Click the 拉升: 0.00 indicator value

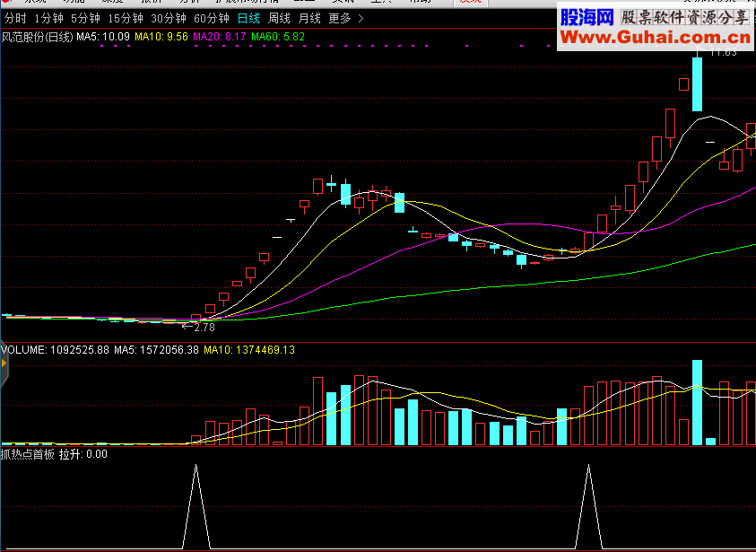(83, 454)
